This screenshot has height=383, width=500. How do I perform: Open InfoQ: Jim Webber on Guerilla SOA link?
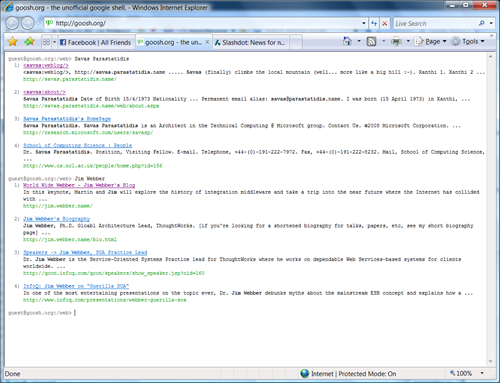pyautogui.click(x=76, y=286)
